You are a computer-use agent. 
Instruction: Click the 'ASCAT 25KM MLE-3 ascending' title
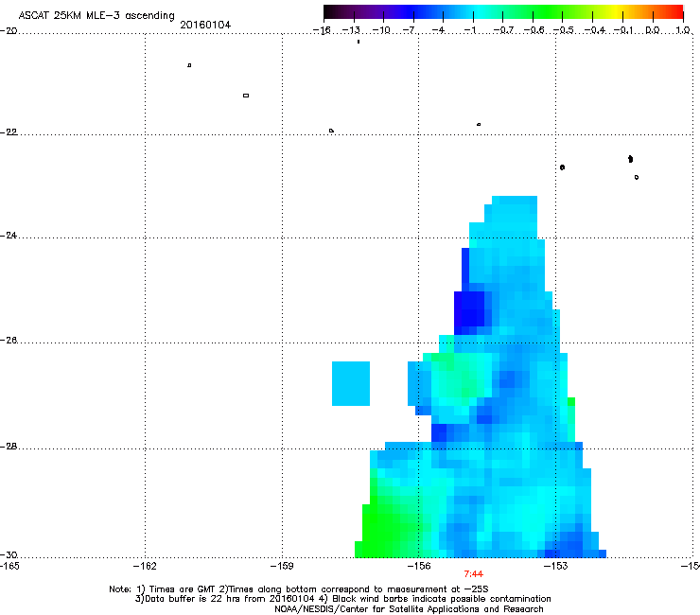coord(96,16)
